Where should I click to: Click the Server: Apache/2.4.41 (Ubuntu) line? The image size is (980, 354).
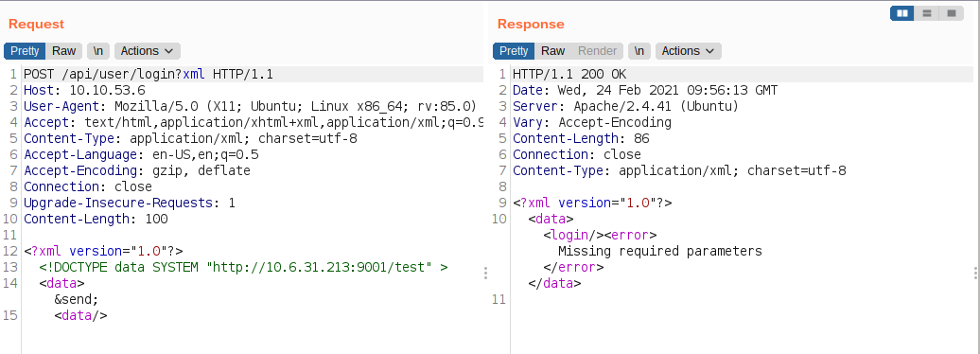(625, 106)
